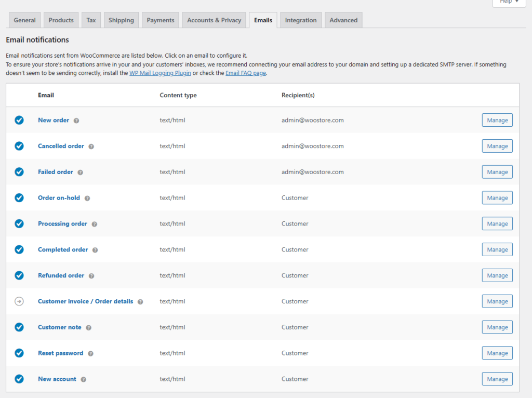
Task: Click the manual-send arrow icon for Customer invoice
Action: tap(19, 301)
